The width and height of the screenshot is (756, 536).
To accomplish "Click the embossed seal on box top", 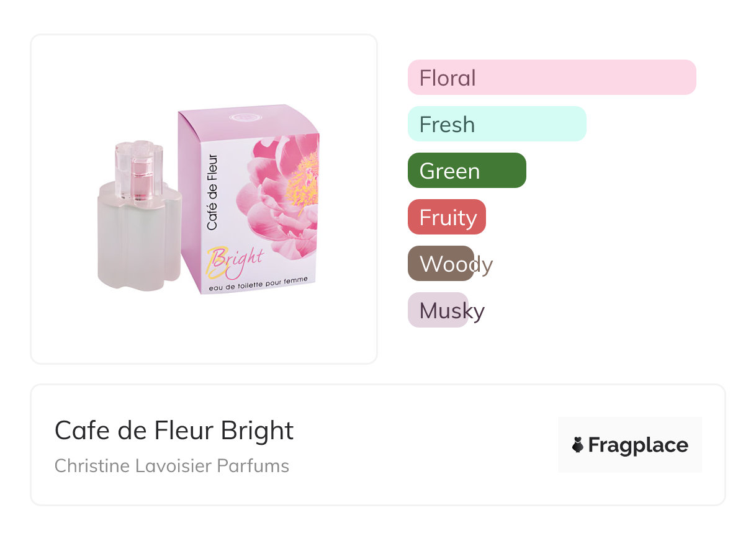I will click(x=240, y=116).
